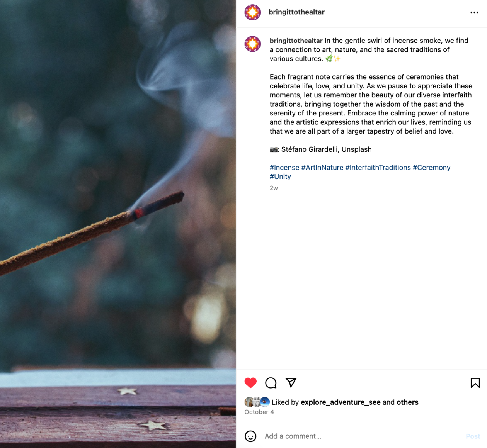
Task: Open bringittothealtar profile from header username
Action: click(296, 12)
